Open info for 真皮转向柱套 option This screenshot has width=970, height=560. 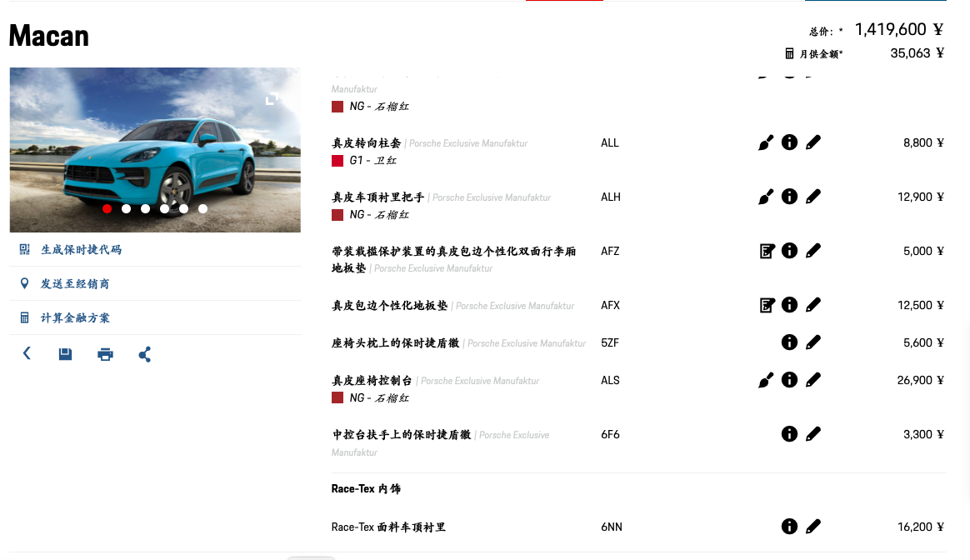tap(789, 142)
